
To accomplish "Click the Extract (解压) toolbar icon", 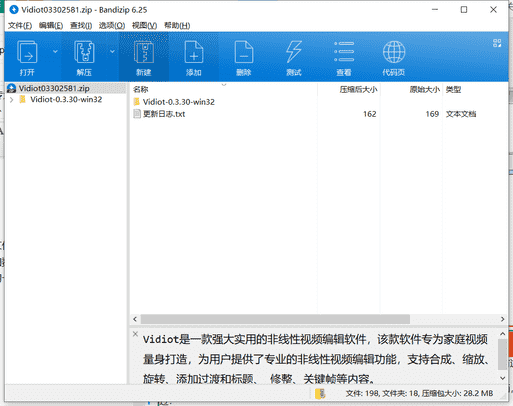I will tap(84, 52).
